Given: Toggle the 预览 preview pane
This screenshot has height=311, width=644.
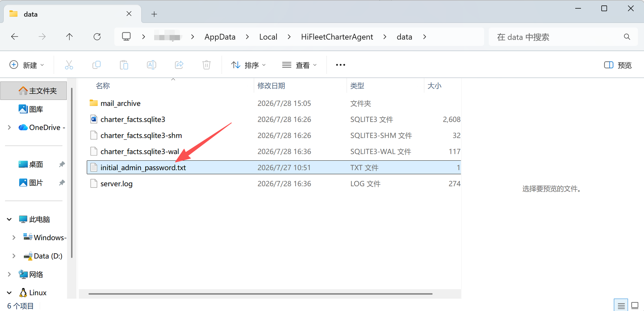Looking at the screenshot, I should pos(618,65).
